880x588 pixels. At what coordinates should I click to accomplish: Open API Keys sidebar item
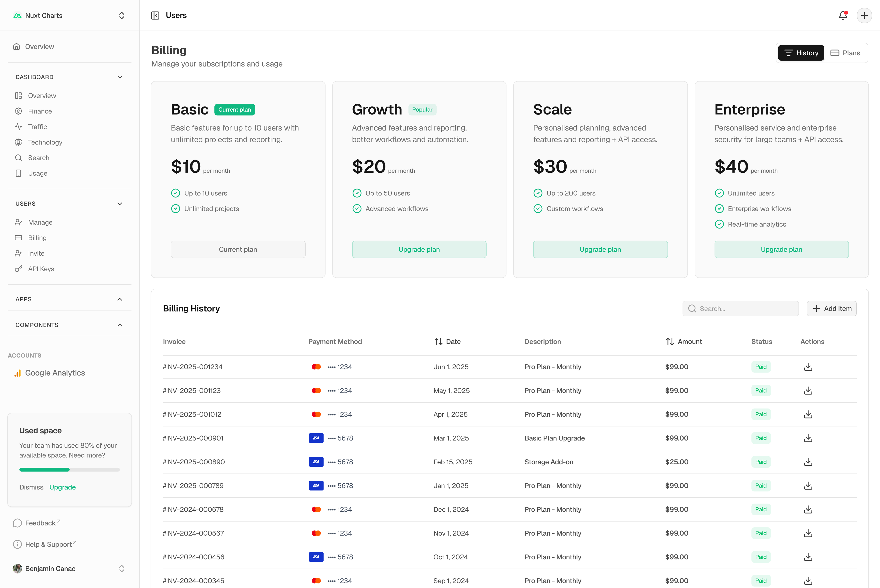pos(41,269)
